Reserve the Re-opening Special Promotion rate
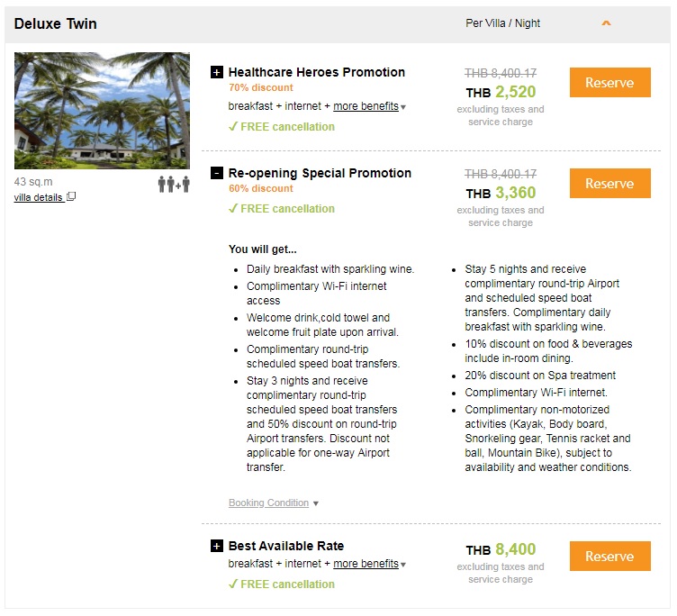 pos(609,184)
